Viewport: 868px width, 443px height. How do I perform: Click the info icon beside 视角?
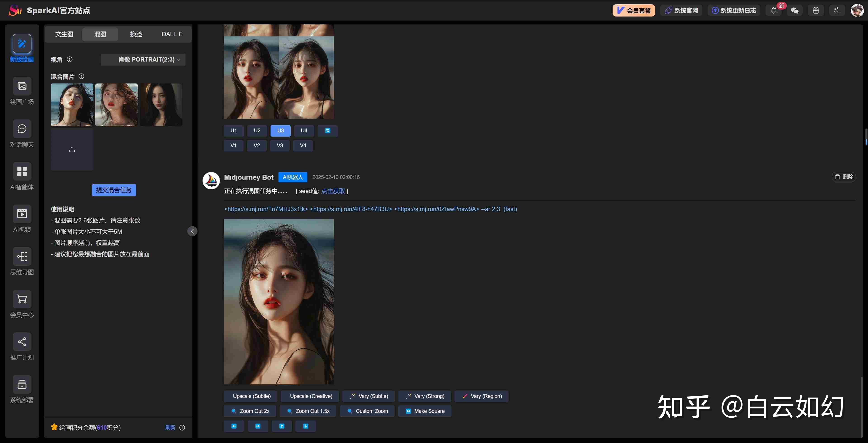(70, 59)
